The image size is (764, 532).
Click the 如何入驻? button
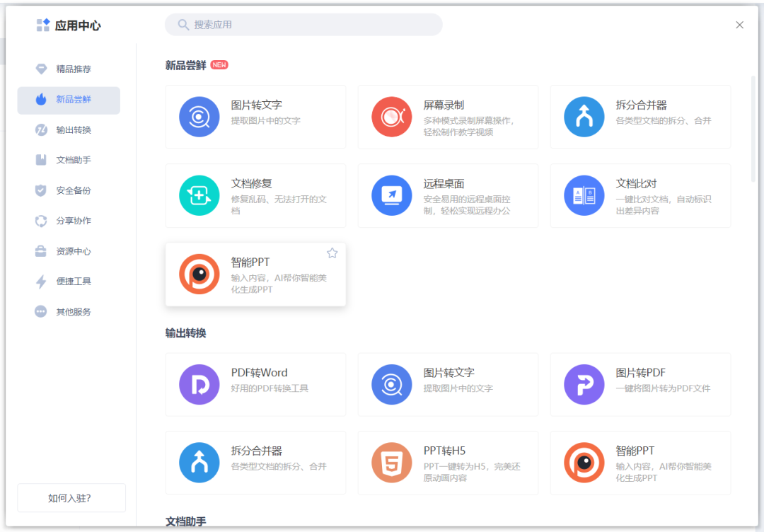[x=71, y=498]
